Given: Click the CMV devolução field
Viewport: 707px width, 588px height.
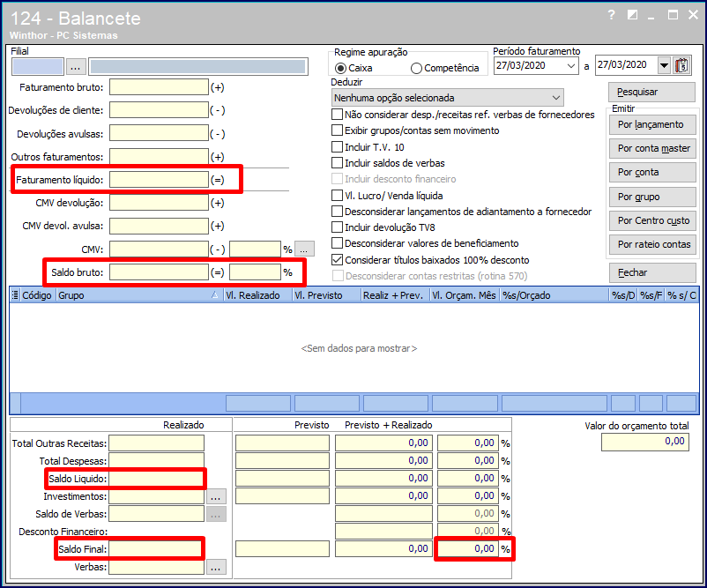Looking at the screenshot, I should pyautogui.click(x=159, y=203).
